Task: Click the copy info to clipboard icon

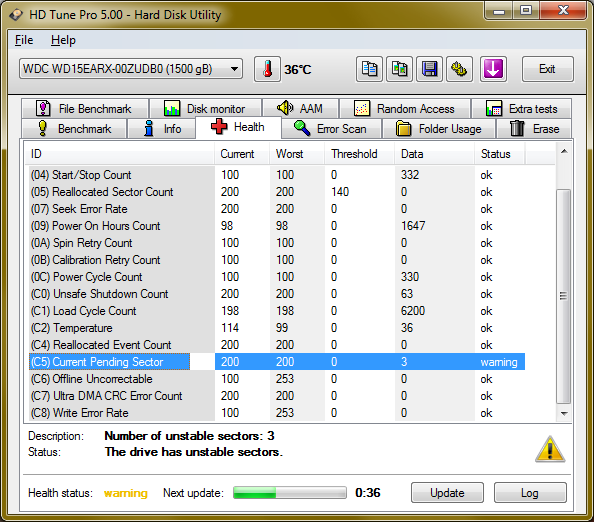Action: pos(369,69)
